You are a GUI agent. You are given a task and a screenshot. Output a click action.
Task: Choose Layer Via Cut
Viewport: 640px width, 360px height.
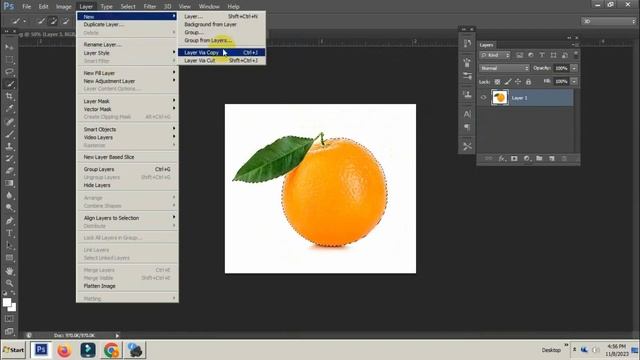[222, 60]
